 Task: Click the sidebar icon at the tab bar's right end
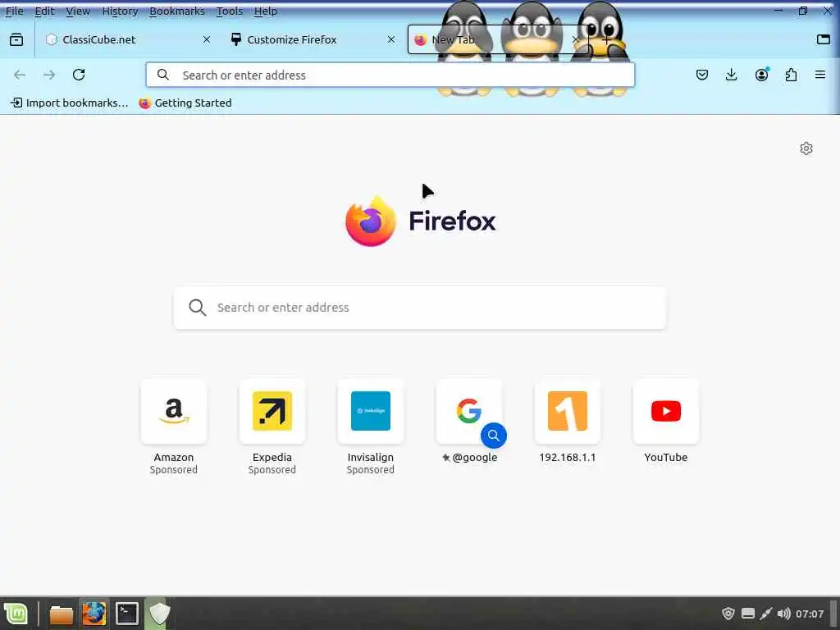(x=824, y=39)
